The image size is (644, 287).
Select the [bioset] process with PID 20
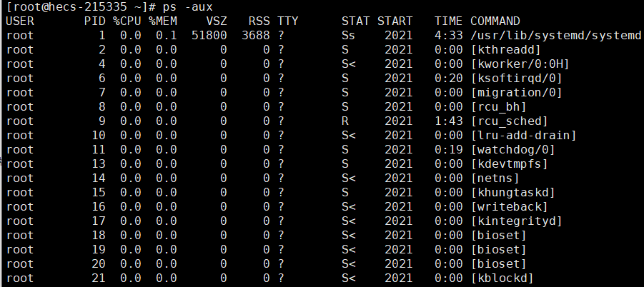pyautogui.click(x=499, y=263)
